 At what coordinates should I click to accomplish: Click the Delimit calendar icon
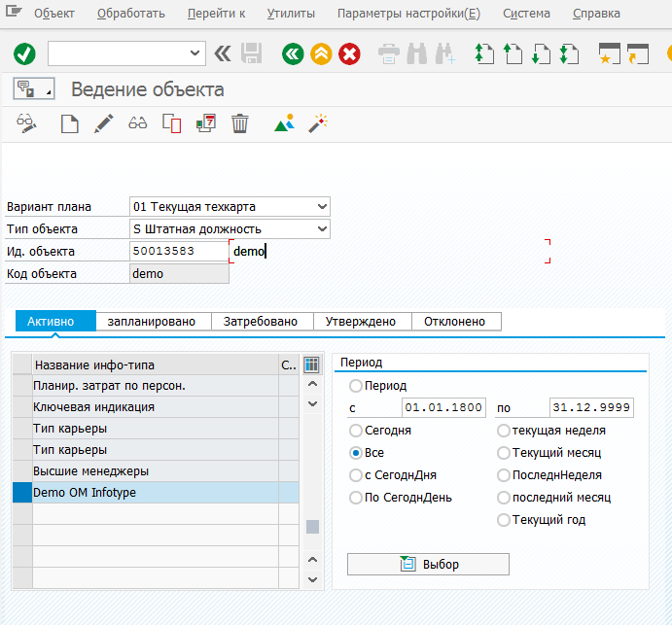(206, 123)
